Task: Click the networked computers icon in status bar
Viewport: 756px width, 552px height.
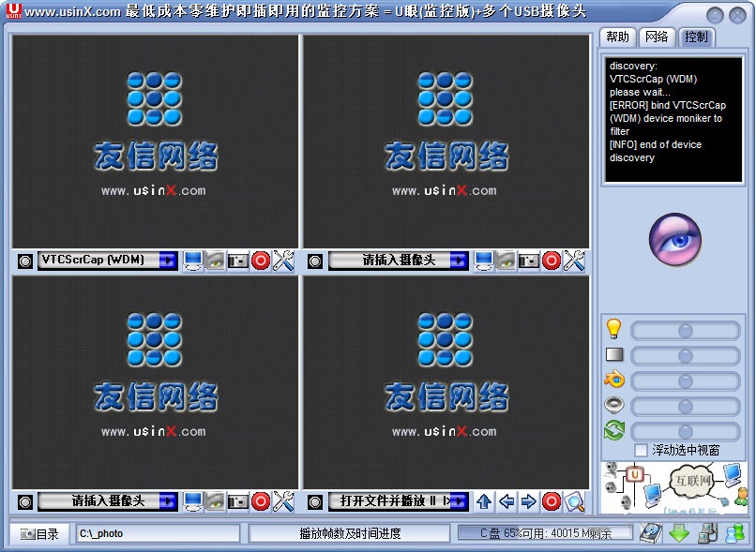Action: click(x=707, y=533)
